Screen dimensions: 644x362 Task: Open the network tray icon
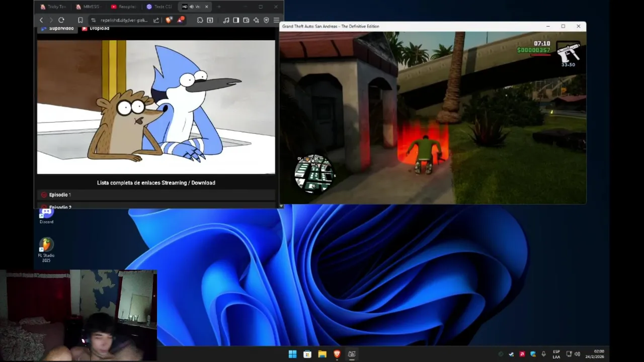point(569,354)
